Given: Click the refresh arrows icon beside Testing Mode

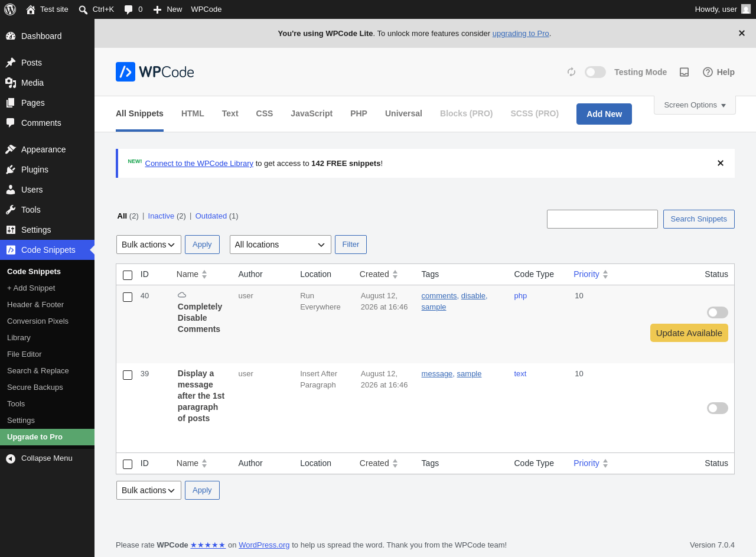Looking at the screenshot, I should tap(571, 72).
